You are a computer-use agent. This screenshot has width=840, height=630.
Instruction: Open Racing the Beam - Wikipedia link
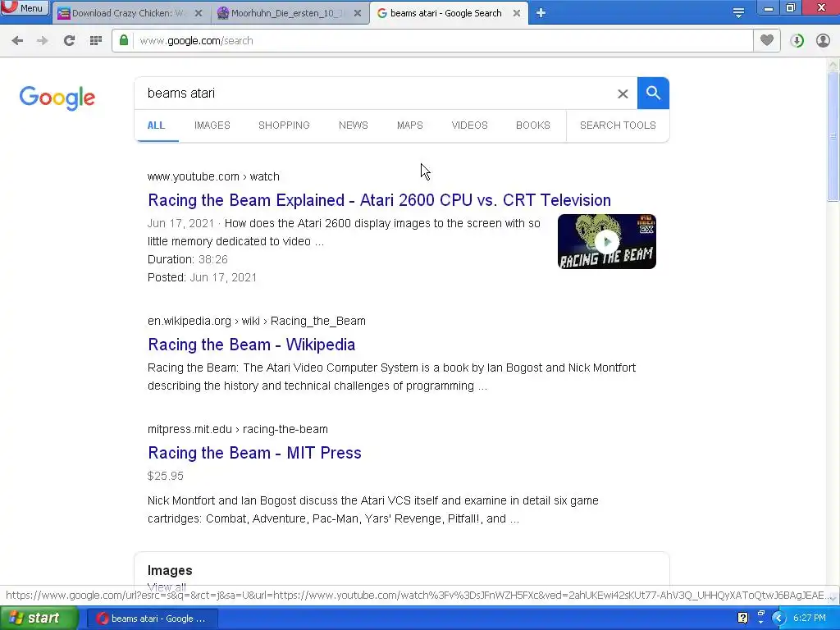(x=251, y=345)
